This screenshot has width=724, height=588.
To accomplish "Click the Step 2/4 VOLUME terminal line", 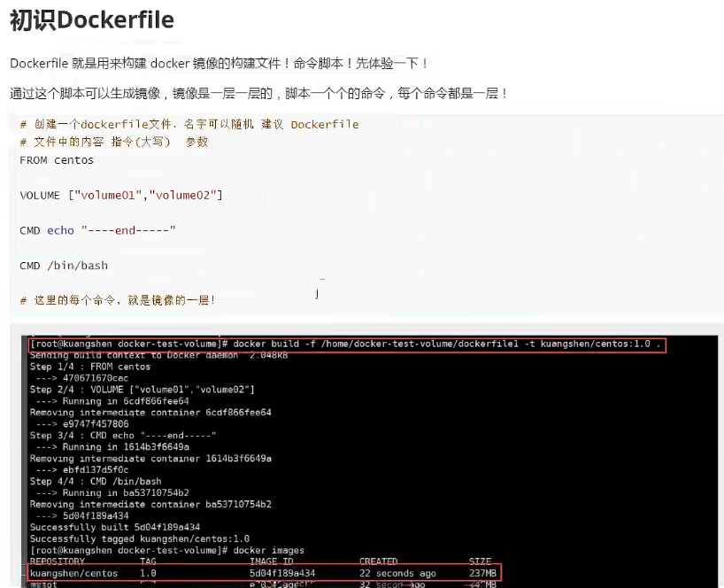I will [x=142, y=390].
